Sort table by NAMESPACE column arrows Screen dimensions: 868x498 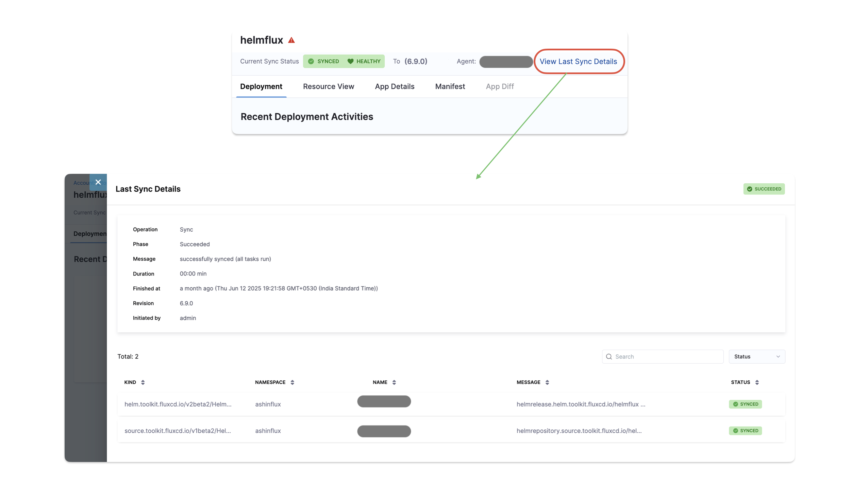(293, 382)
